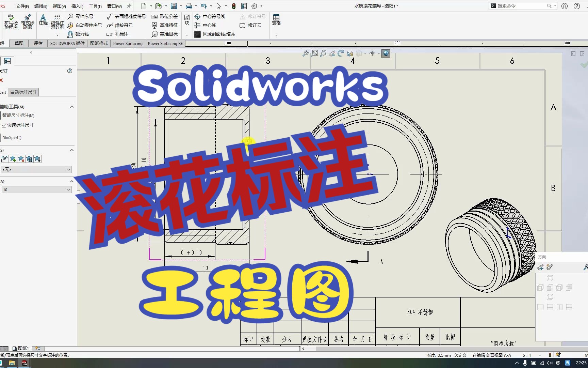Screen dimensions: 588x368
Task: Click the DimXpert(I) button
Action: click(x=12, y=138)
